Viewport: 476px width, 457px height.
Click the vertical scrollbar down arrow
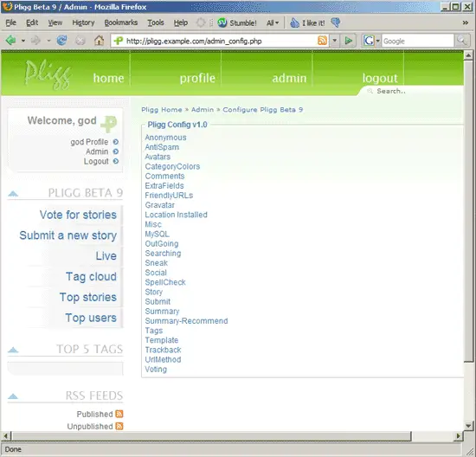click(x=468, y=426)
